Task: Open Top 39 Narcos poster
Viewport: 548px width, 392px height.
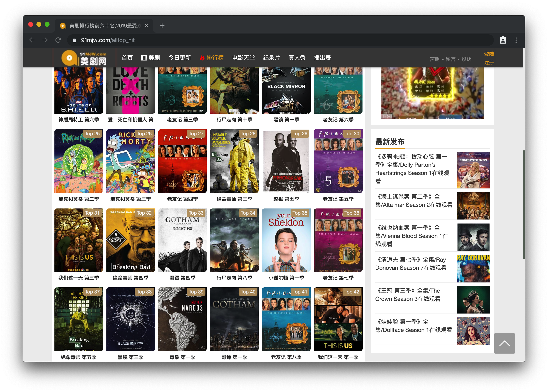Action: [x=182, y=319]
